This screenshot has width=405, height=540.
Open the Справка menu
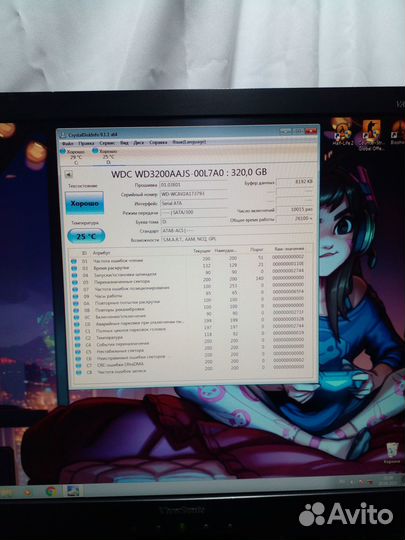(158, 142)
